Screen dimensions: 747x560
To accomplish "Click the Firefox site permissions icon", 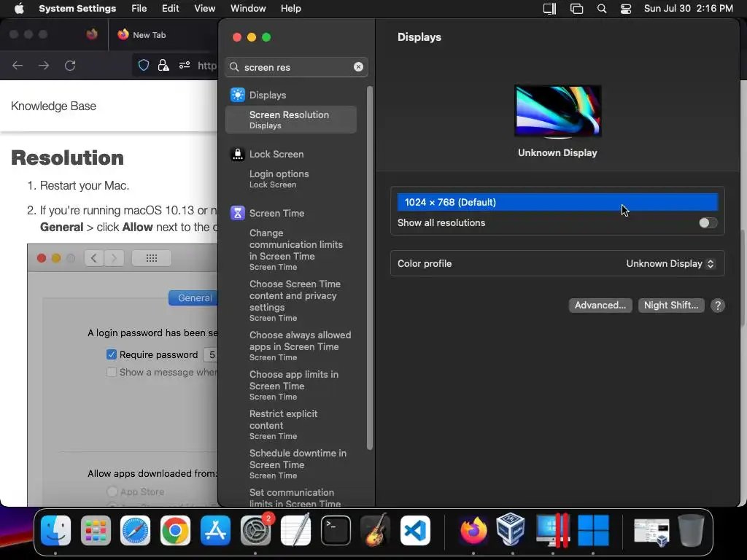I will [185, 65].
